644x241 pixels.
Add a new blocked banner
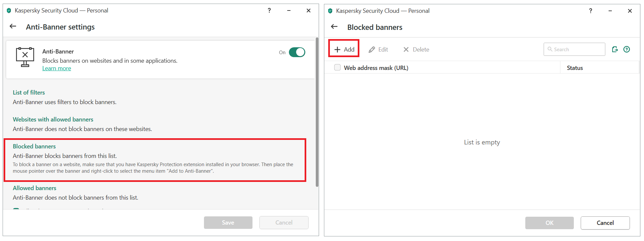(344, 49)
